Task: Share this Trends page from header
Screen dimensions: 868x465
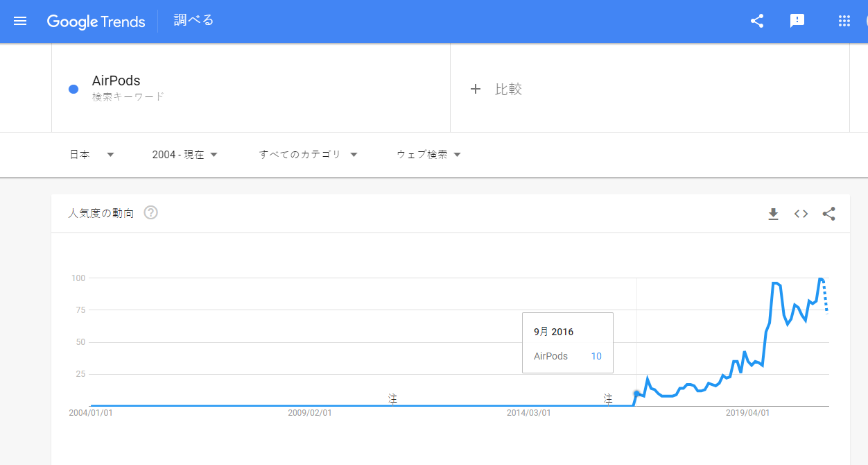Action: click(757, 21)
